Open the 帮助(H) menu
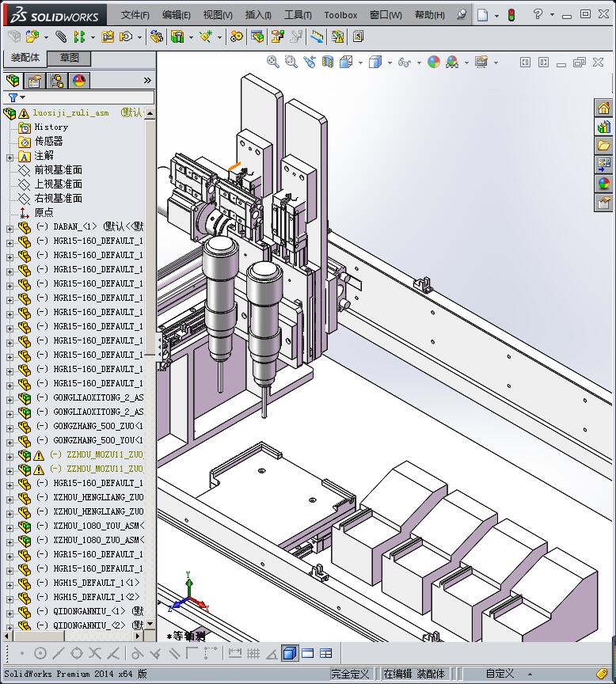Viewport: 616px width, 684px height. pos(430,15)
